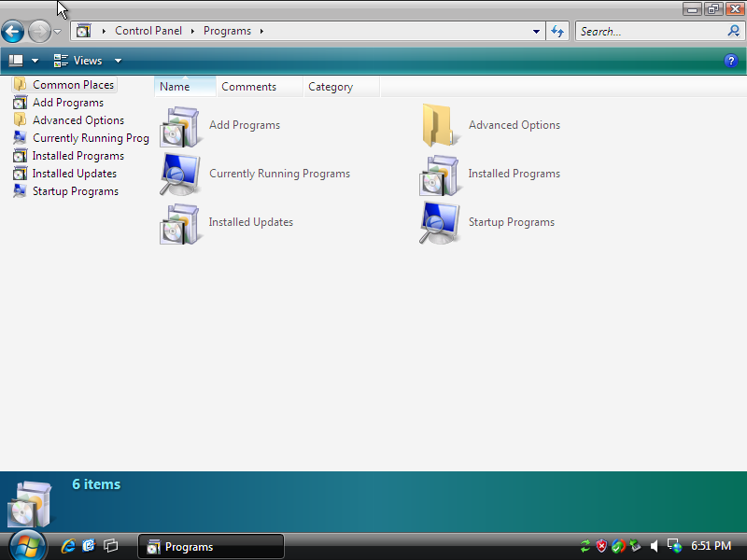Expand the address bar history dropdown
Image resolution: width=747 pixels, height=560 pixels.
click(536, 32)
